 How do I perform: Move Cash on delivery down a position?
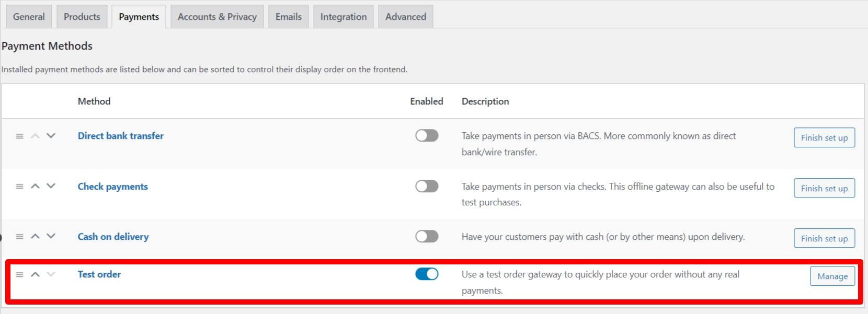click(x=51, y=236)
